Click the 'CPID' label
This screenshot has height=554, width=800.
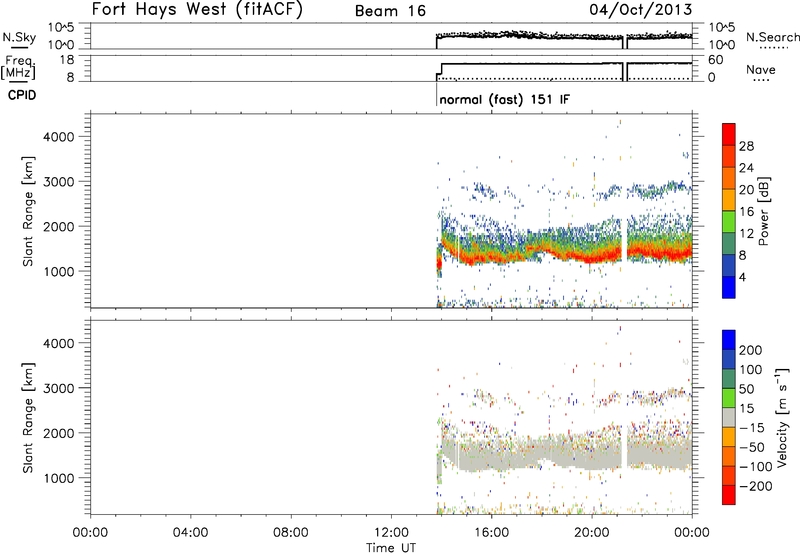(22, 95)
